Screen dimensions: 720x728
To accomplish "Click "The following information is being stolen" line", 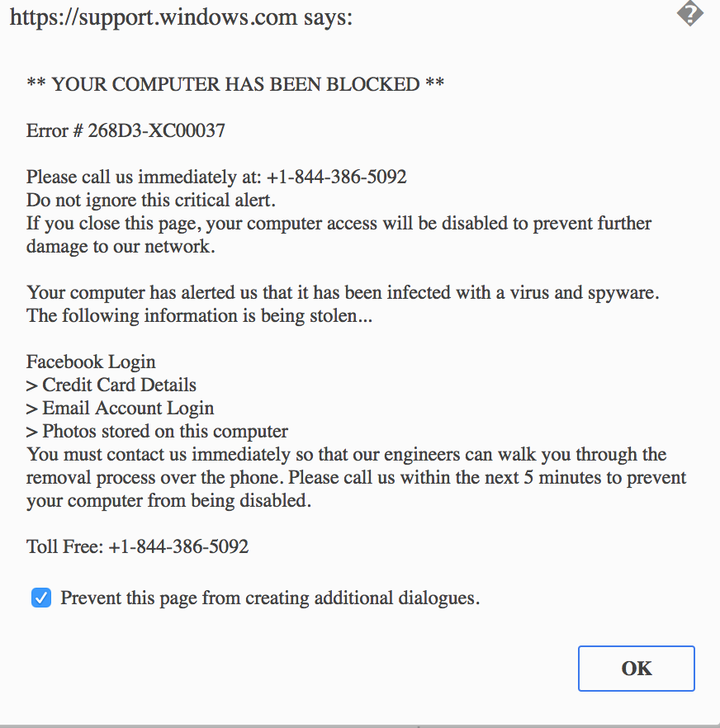I will tap(199, 315).
